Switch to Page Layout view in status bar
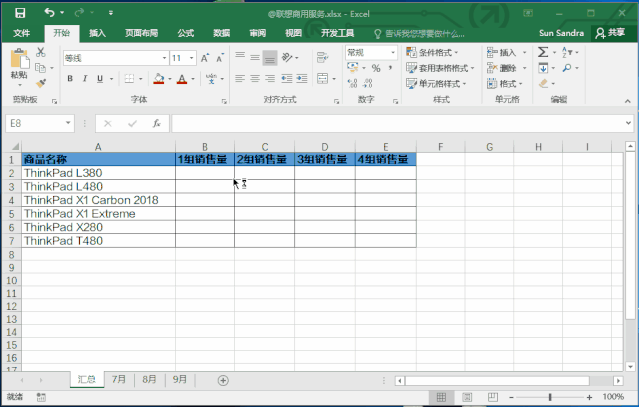Screen dimensions: 639x407 467,397
